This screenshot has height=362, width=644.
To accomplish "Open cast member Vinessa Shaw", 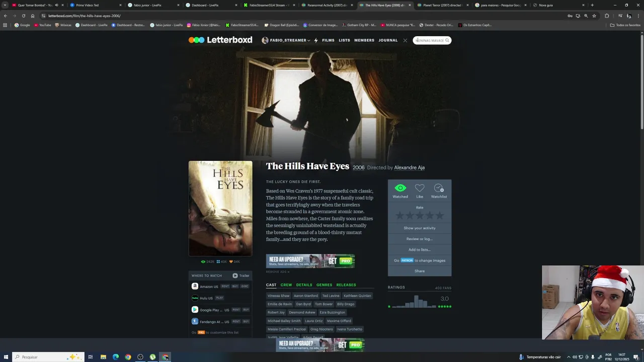I will [279, 296].
